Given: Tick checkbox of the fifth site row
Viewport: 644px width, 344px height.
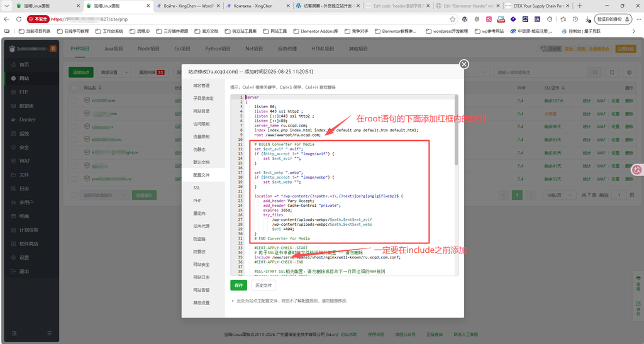Looking at the screenshot, I should pyautogui.click(x=74, y=153).
